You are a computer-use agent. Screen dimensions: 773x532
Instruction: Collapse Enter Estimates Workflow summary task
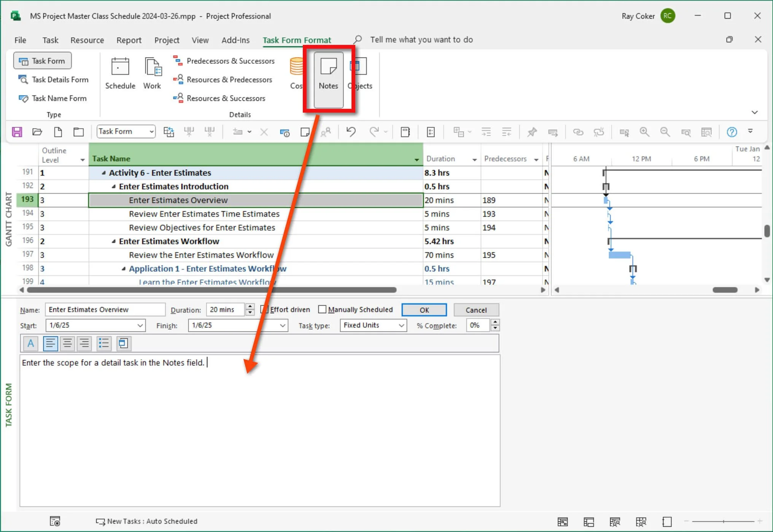pyautogui.click(x=113, y=241)
